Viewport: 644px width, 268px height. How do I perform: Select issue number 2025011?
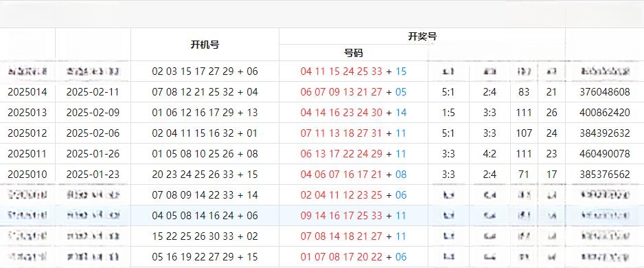coord(27,154)
